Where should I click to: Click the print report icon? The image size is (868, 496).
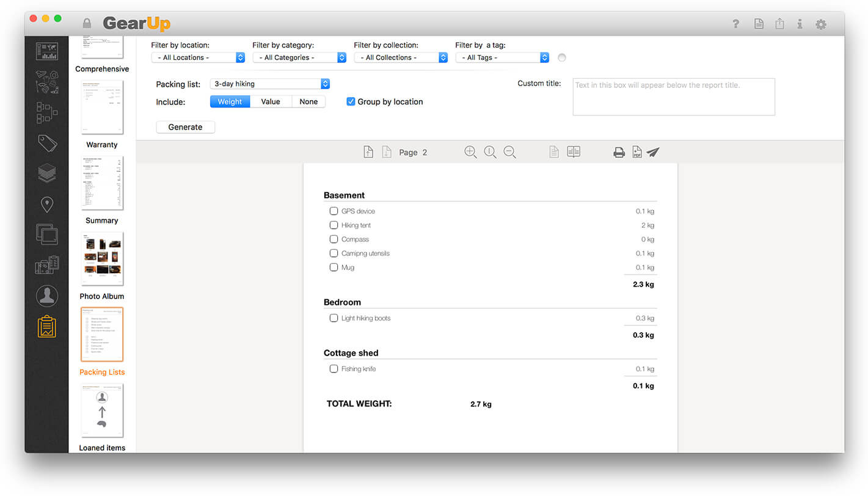(x=619, y=153)
